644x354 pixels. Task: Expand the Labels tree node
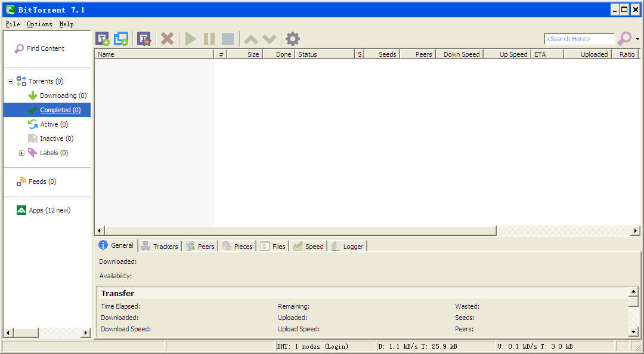22,153
